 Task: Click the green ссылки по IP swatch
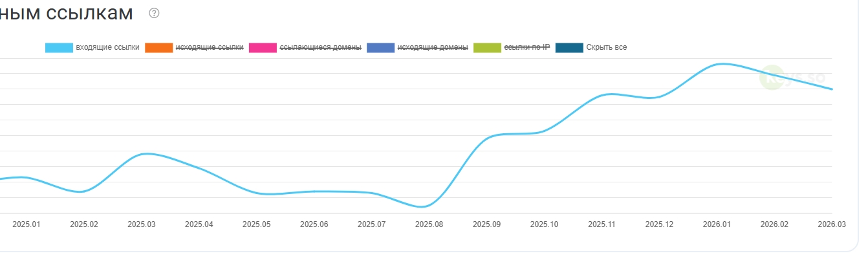tap(487, 47)
